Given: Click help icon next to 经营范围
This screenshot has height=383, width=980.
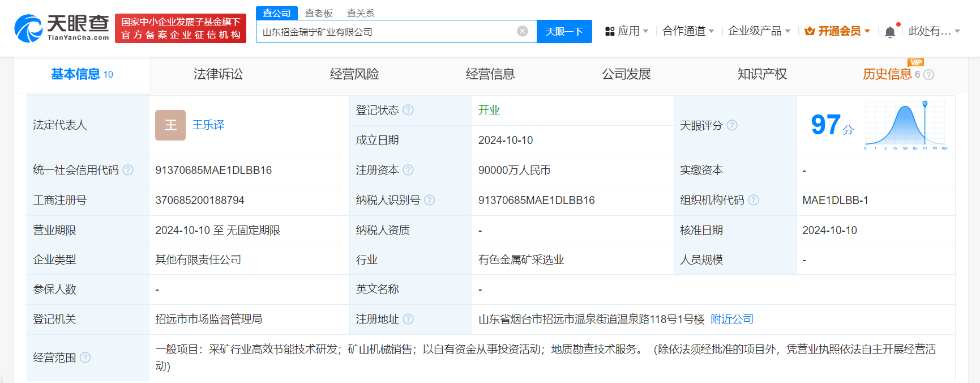Looking at the screenshot, I should (x=85, y=358).
